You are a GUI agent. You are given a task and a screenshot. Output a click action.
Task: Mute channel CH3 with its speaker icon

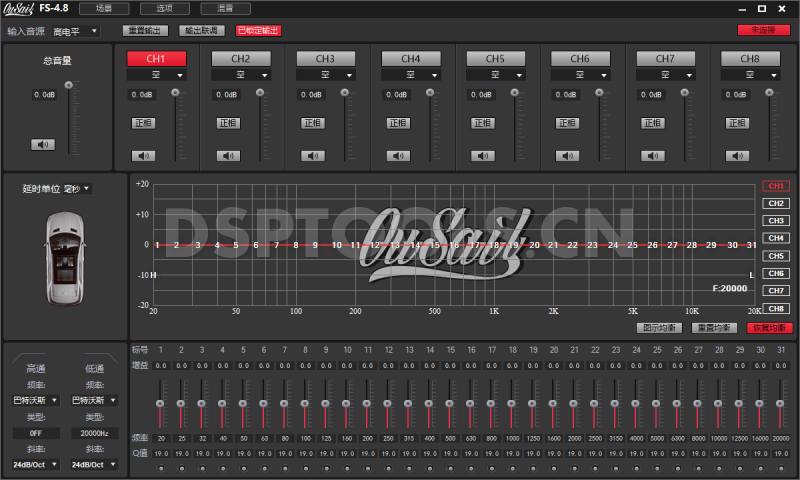[314, 155]
